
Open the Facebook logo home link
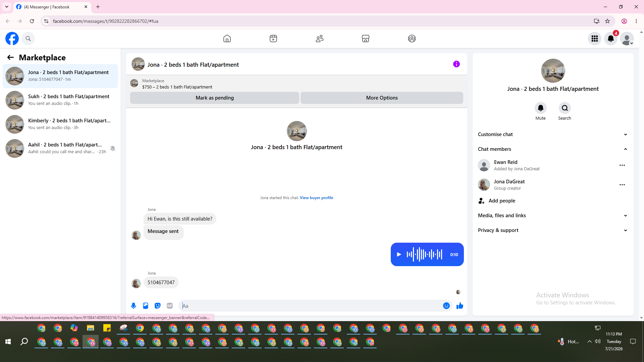pyautogui.click(x=12, y=39)
